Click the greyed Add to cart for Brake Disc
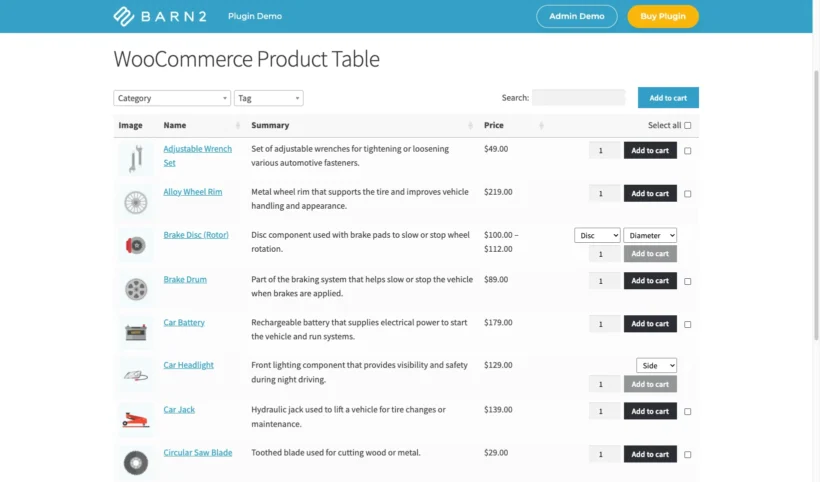Screen dimensions: 820x482 [650, 254]
